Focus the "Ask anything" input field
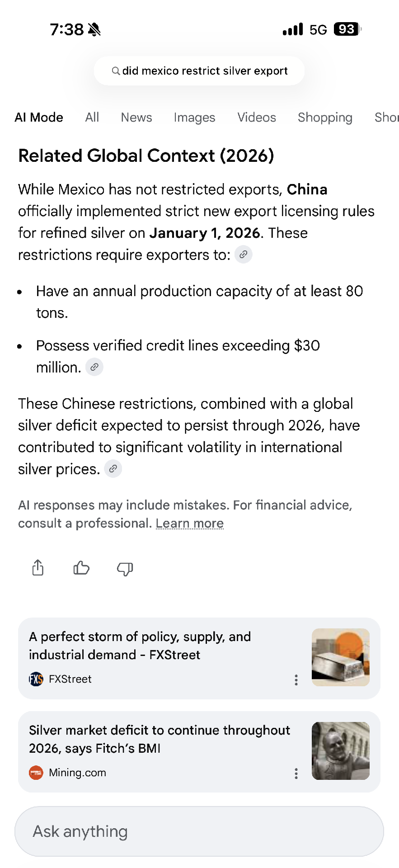The width and height of the screenshot is (399, 868). pyautogui.click(x=199, y=831)
